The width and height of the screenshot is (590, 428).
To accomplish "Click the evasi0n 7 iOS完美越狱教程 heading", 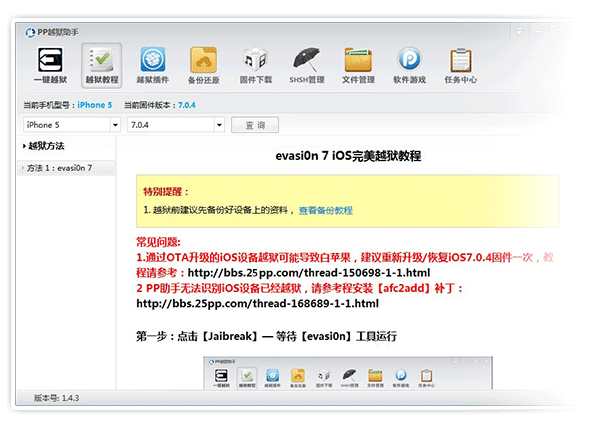I will (x=348, y=156).
